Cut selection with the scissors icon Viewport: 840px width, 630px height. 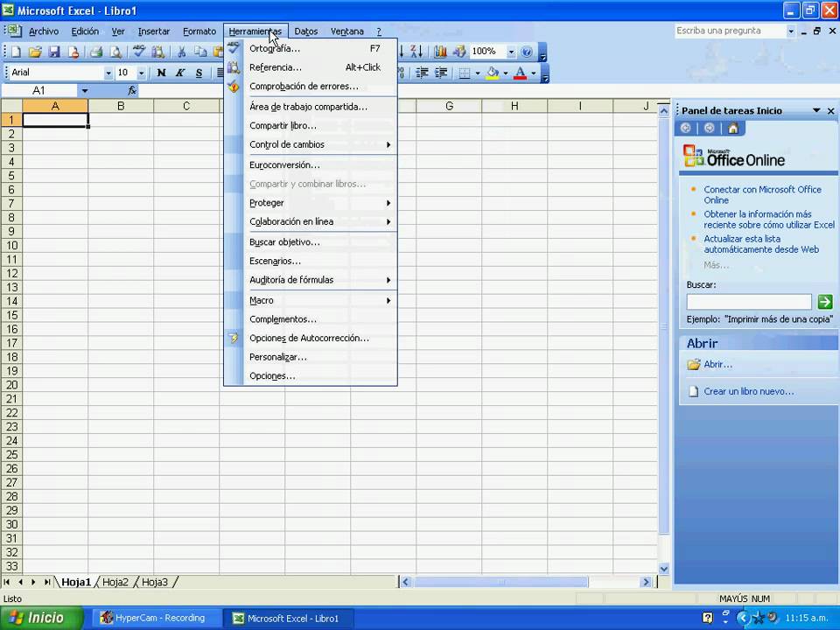coord(181,52)
